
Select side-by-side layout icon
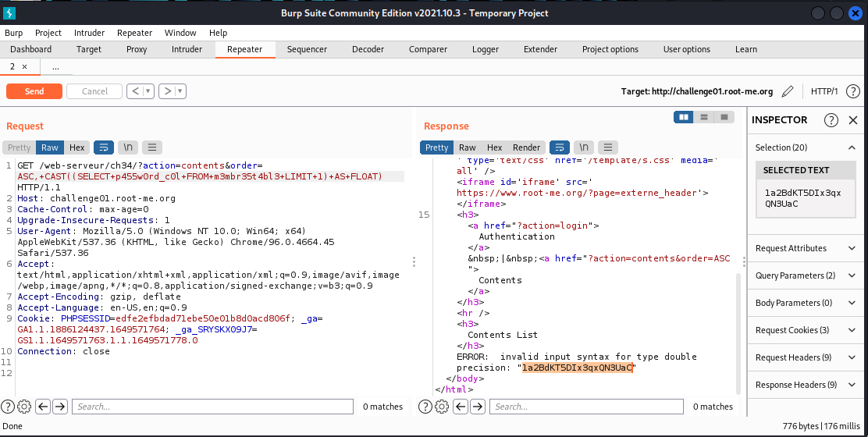point(684,117)
